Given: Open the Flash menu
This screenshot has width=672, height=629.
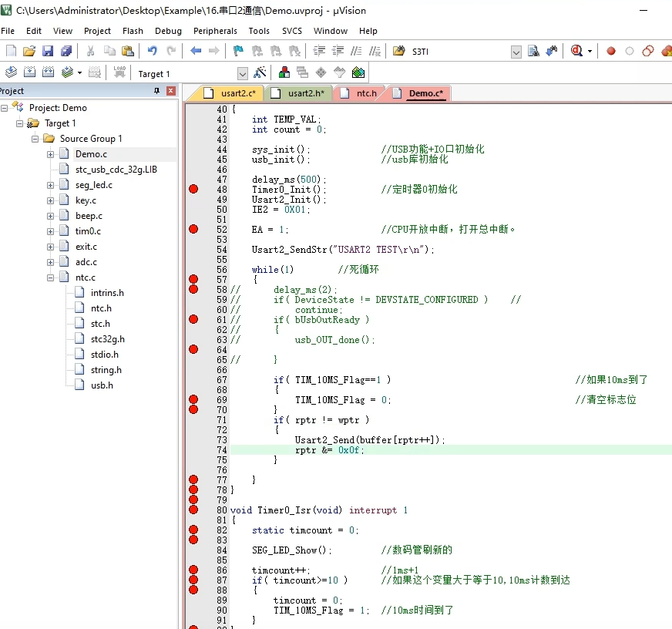Looking at the screenshot, I should [133, 31].
